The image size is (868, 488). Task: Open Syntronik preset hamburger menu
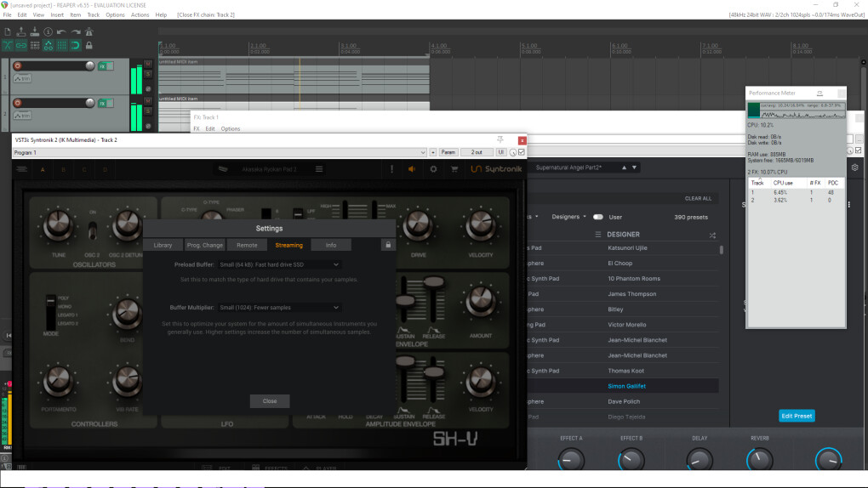point(319,169)
